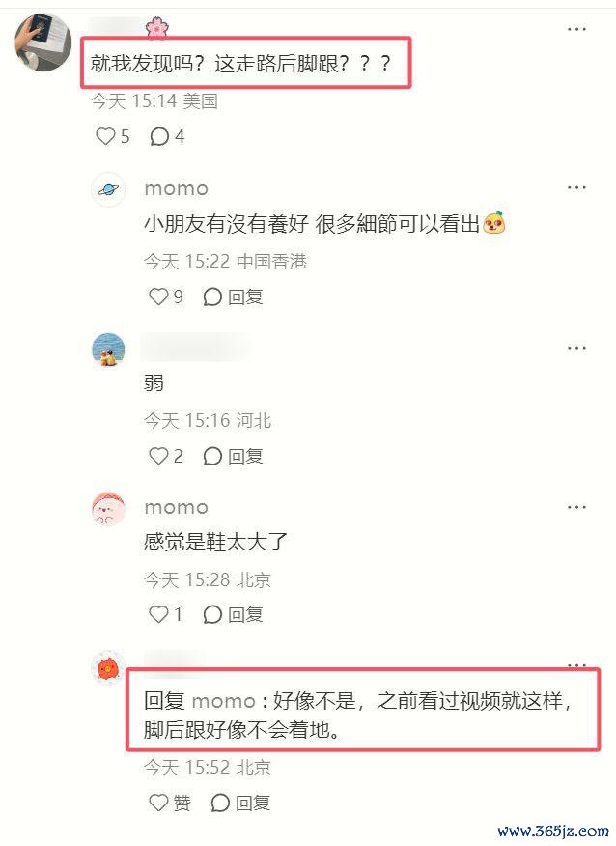This screenshot has width=616, height=846.
Task: Click 回复 under 感觉是鞋太大了
Action: pos(233,614)
